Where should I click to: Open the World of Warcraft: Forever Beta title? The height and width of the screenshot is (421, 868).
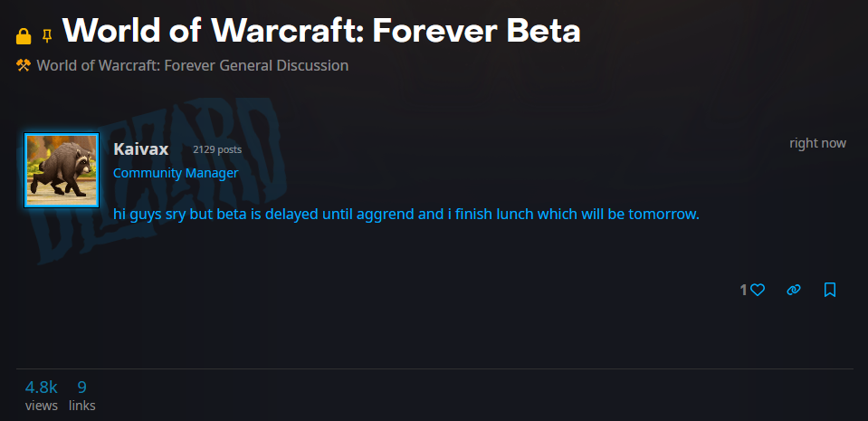pos(321,32)
